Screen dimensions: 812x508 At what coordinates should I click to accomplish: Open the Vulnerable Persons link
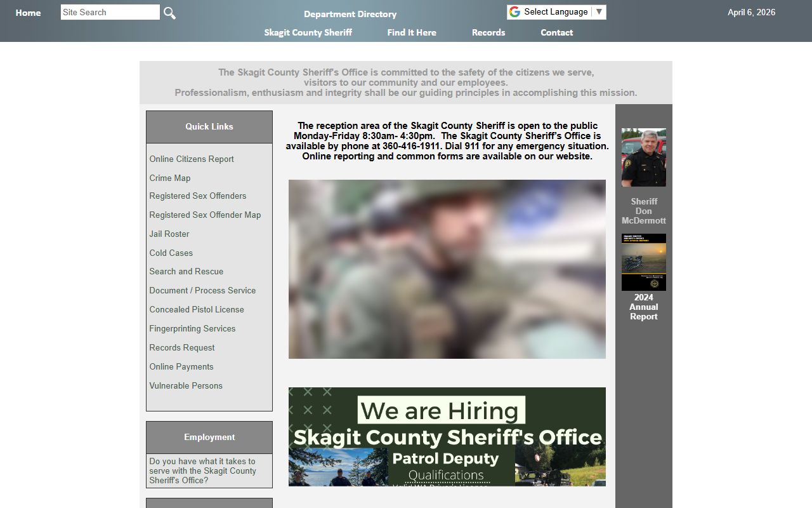186,385
